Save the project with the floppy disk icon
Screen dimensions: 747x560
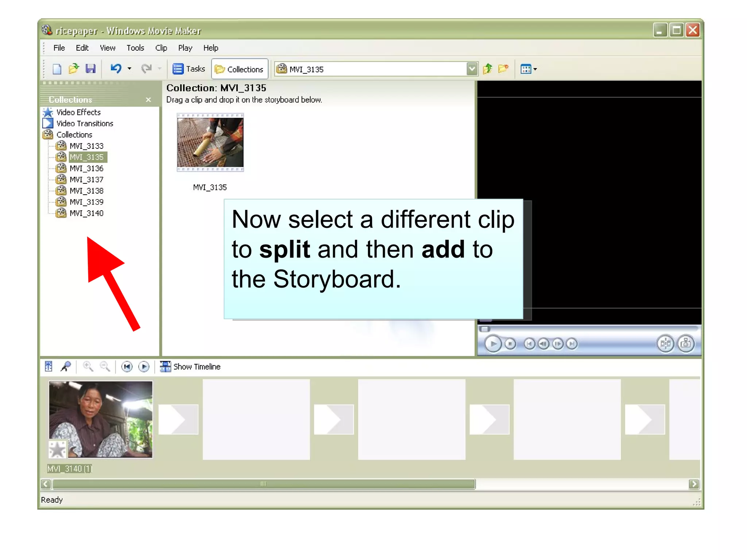click(x=90, y=69)
